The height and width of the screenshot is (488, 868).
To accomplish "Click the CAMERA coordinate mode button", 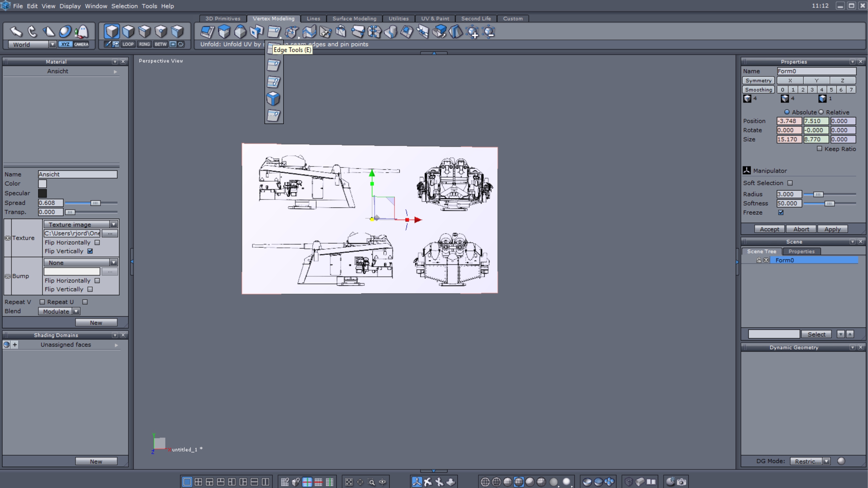I will [81, 44].
